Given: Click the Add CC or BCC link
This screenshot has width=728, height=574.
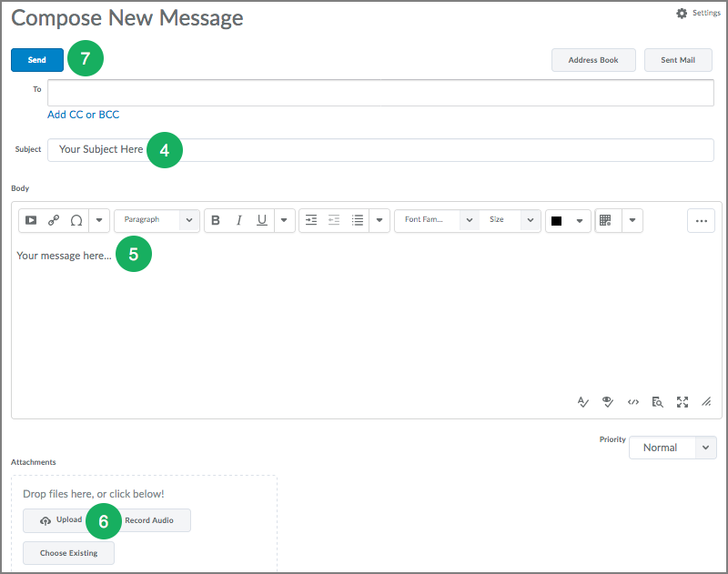Looking at the screenshot, I should 83,115.
